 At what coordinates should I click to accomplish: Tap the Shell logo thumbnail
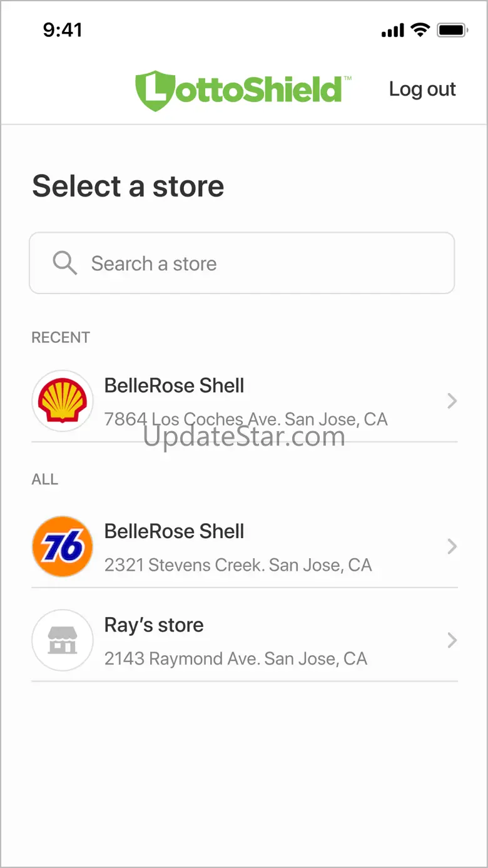coord(63,401)
